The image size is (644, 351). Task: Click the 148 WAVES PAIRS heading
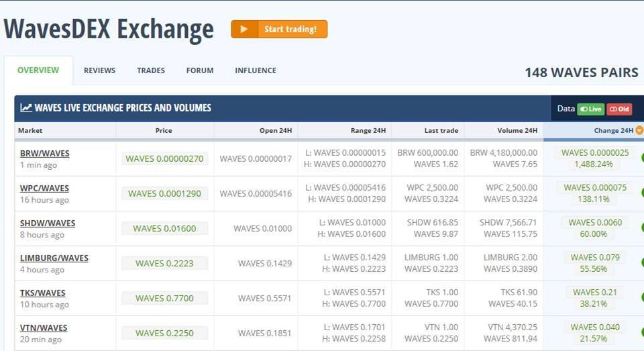click(x=582, y=72)
